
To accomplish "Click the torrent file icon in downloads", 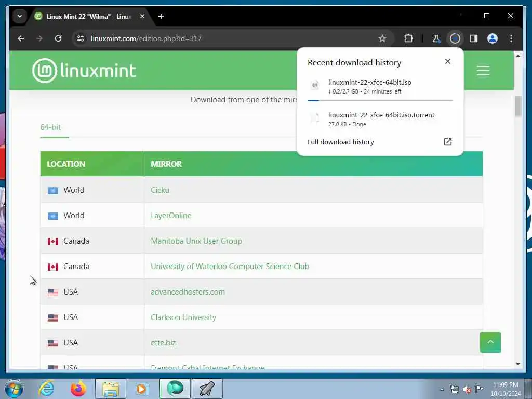I will pyautogui.click(x=315, y=117).
